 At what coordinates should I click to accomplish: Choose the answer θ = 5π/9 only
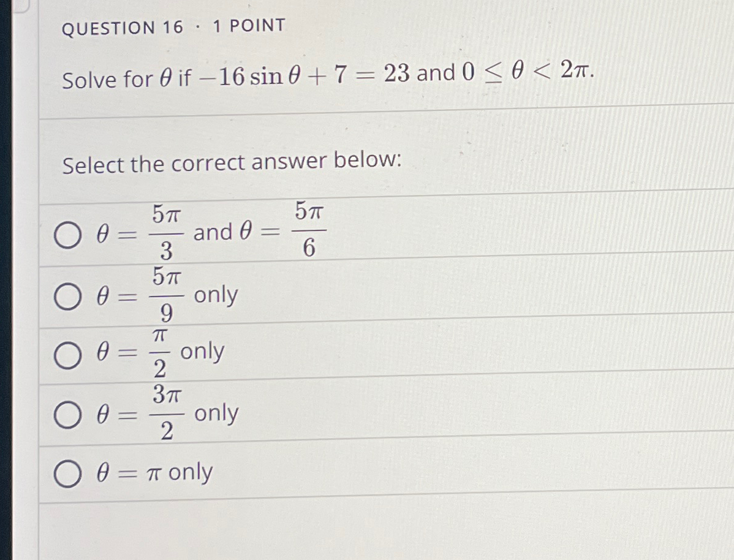67,297
